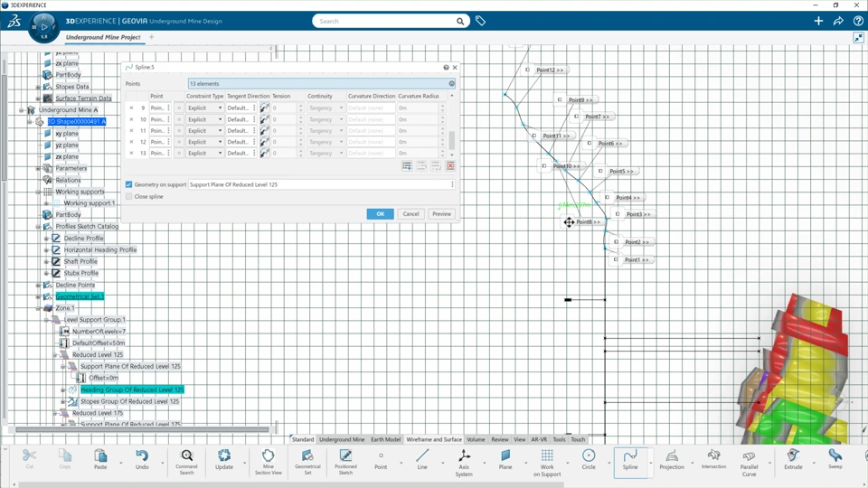Select Heading Group Of Reduced Level 125
This screenshot has height=488, width=868.
132,389
